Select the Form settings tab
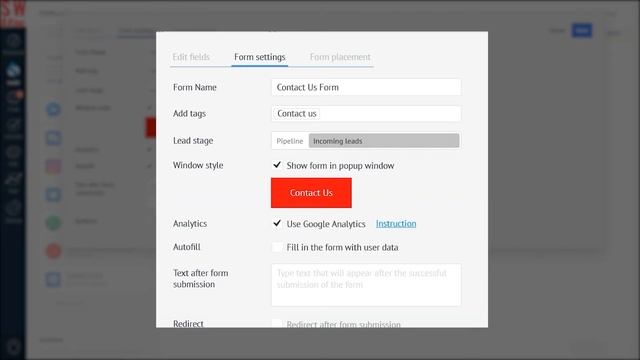 [x=260, y=57]
